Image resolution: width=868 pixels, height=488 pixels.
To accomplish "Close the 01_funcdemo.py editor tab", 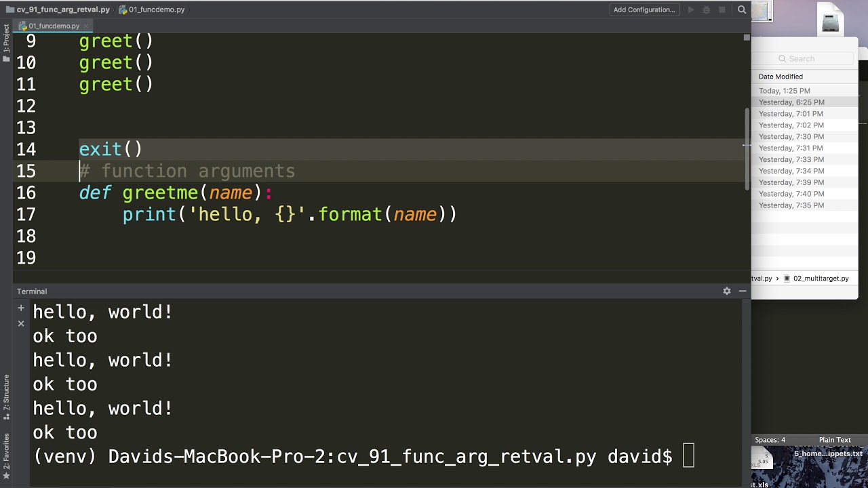I will point(85,26).
